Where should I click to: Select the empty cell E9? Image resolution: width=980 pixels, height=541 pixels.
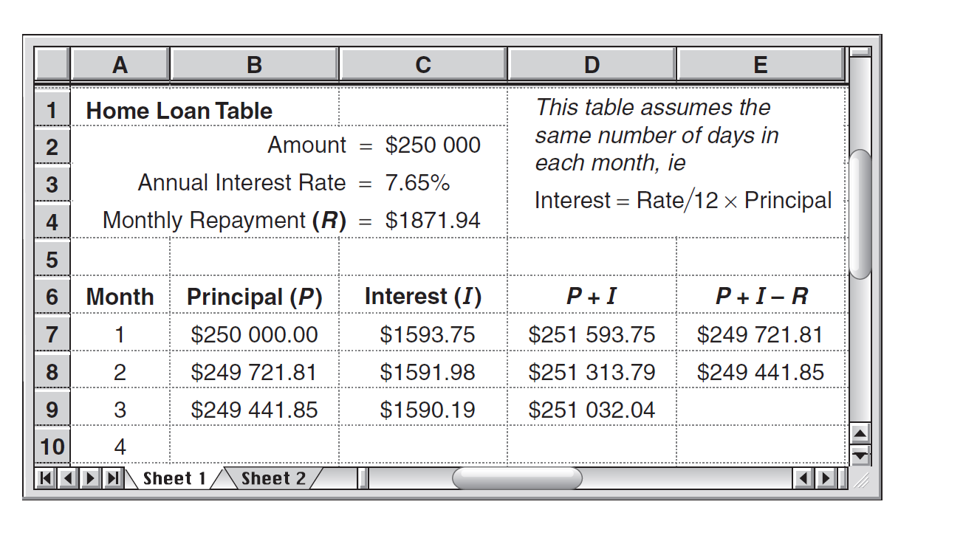761,409
